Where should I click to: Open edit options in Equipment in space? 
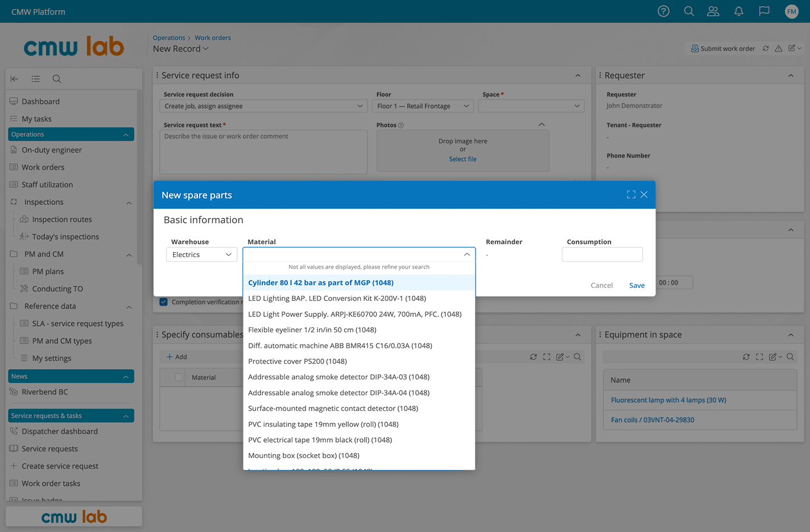775,357
